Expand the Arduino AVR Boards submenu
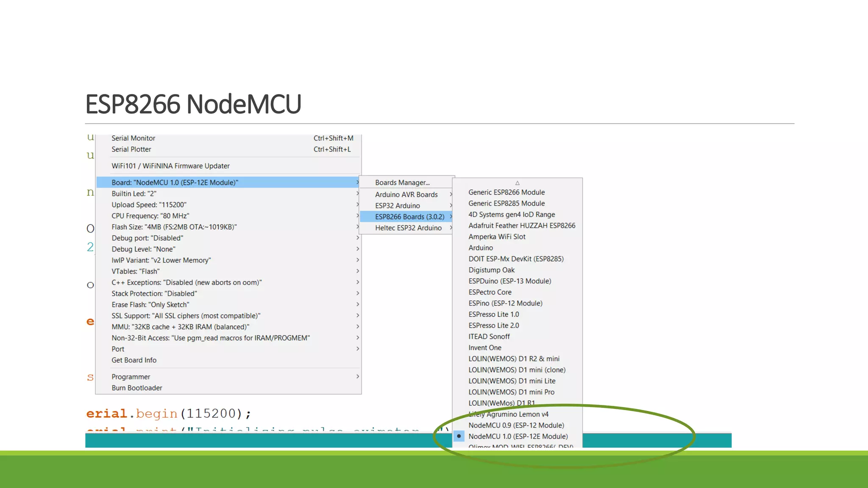The image size is (868, 488). click(406, 194)
